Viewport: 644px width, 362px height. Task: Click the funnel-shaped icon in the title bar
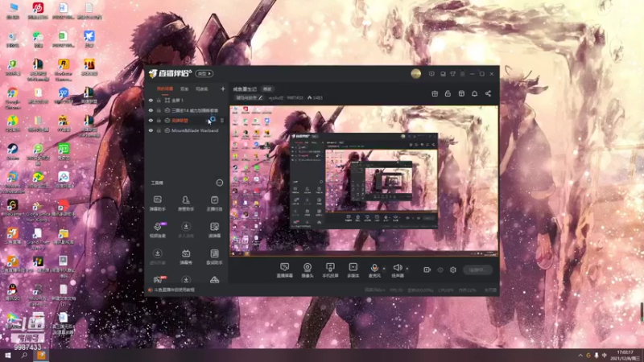click(452, 74)
